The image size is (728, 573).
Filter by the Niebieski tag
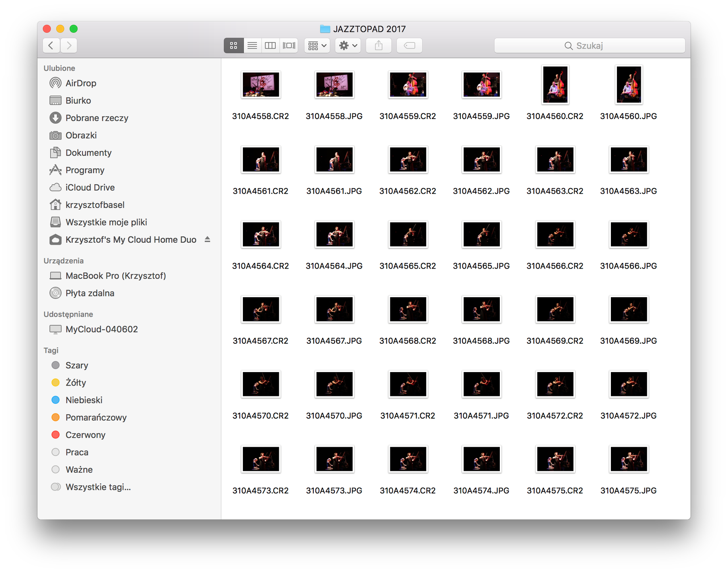tap(77, 400)
